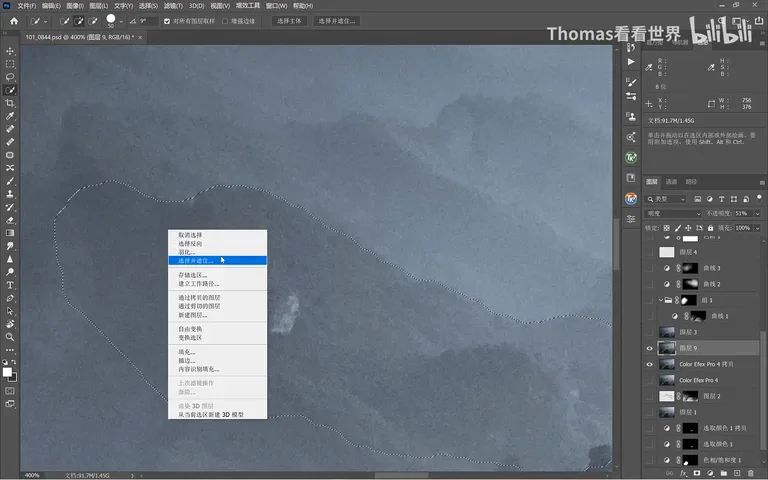Create new group folder icon
Viewport: 768px width, 480px height.
pyautogui.click(x=723, y=473)
